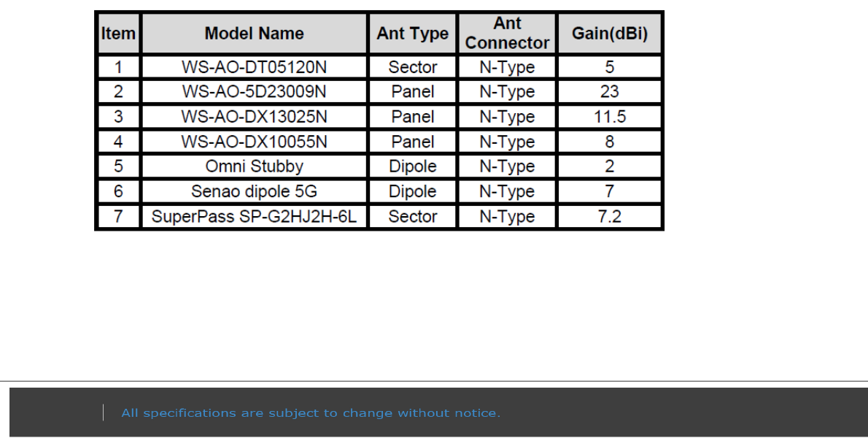Click Sector ant type in row 1
Viewport: 868px width, 438px height.
pos(412,67)
